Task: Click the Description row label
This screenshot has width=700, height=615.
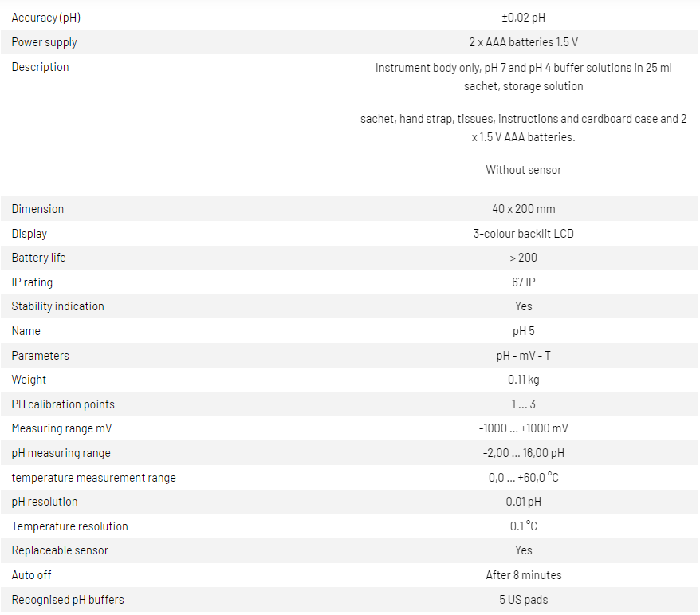Action: [41, 67]
